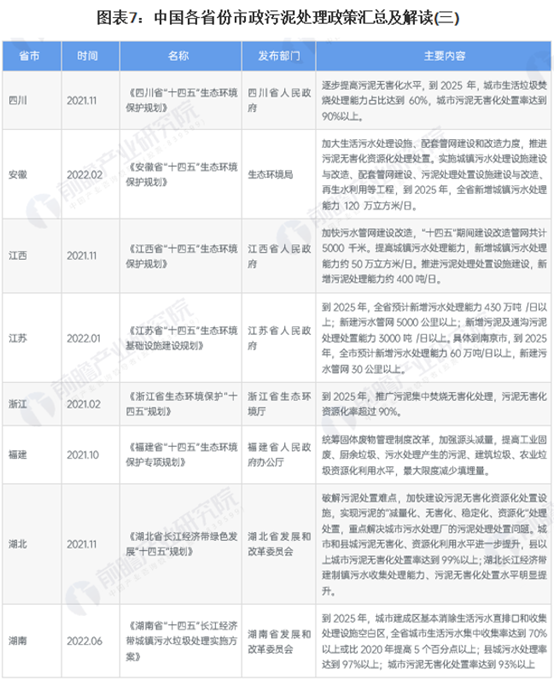Select the date 2022.02 in 安徽 row

click(85, 175)
